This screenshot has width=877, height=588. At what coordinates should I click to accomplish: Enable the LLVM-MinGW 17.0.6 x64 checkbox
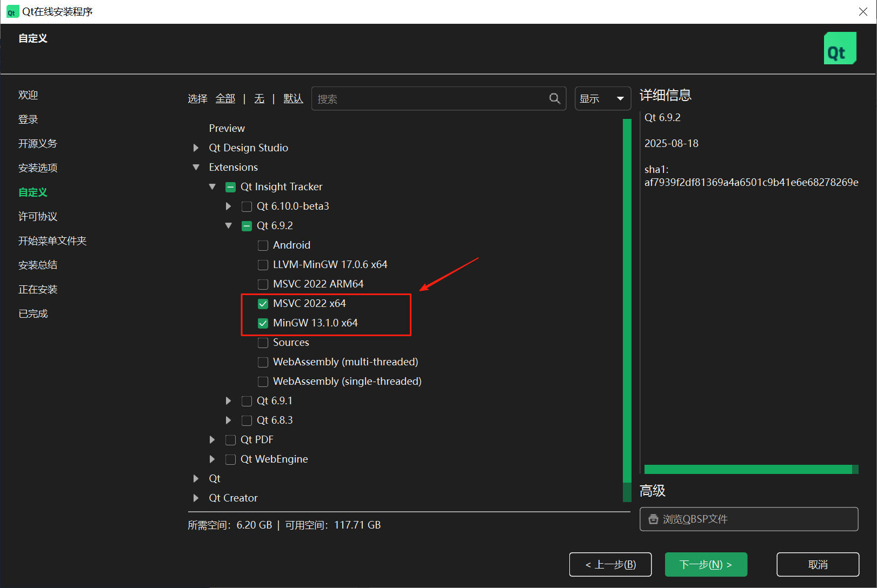[263, 265]
